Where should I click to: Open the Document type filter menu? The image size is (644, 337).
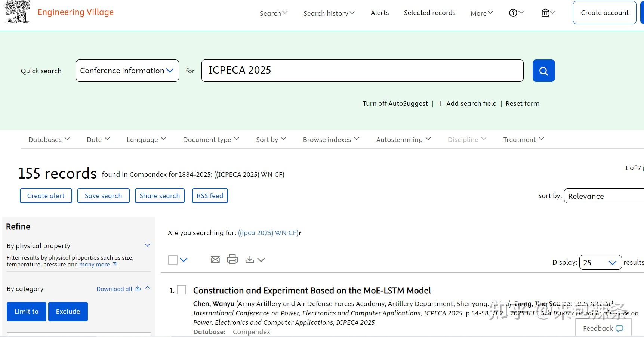(211, 139)
